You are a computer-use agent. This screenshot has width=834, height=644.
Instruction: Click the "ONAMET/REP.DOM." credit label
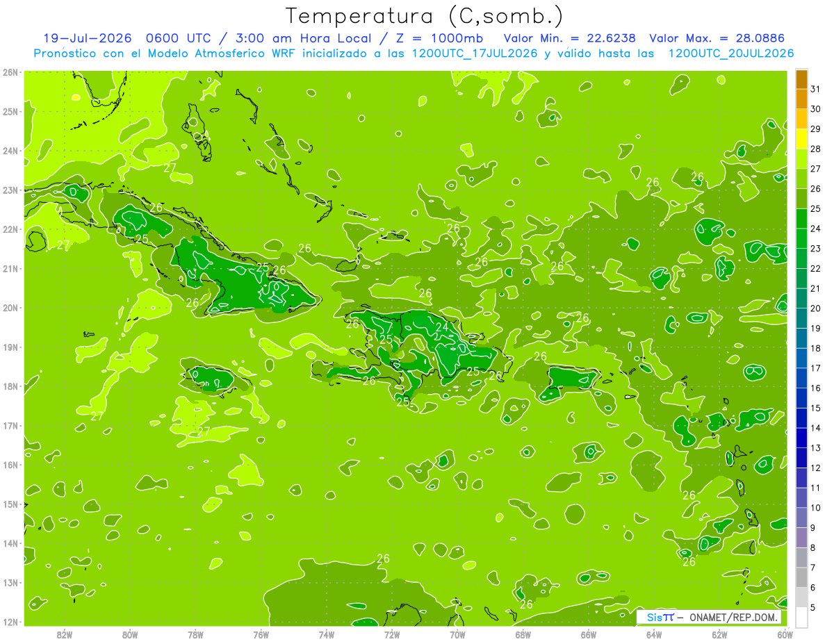734,617
